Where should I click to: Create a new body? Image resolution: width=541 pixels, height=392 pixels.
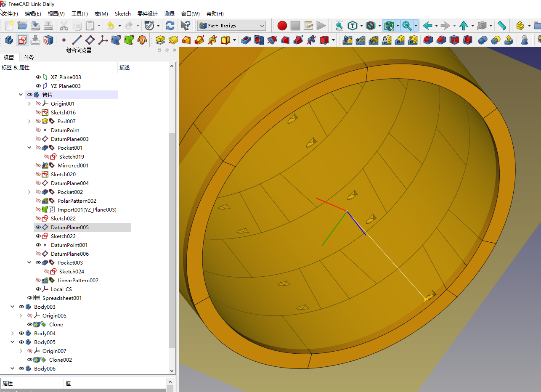point(9,40)
